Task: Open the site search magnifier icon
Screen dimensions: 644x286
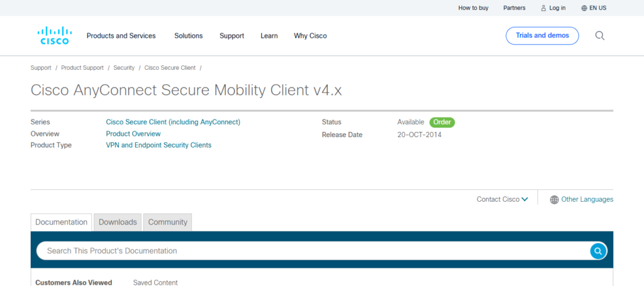Action: 599,36
